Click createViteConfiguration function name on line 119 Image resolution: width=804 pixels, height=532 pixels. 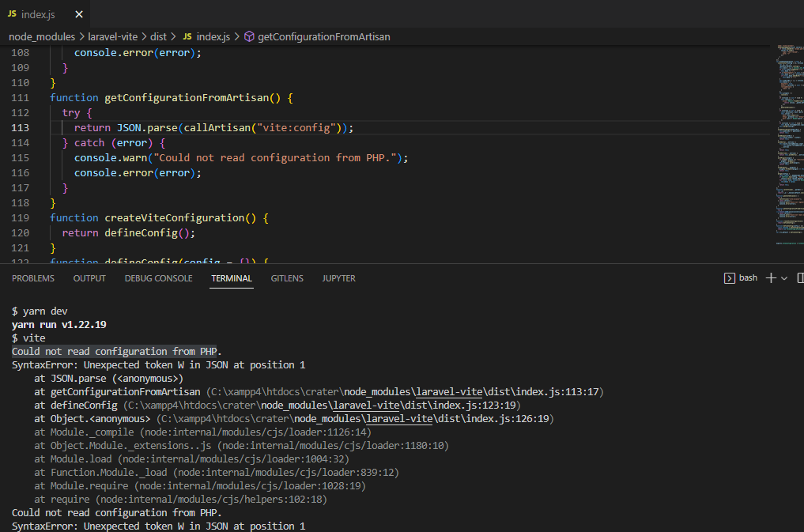tap(175, 218)
